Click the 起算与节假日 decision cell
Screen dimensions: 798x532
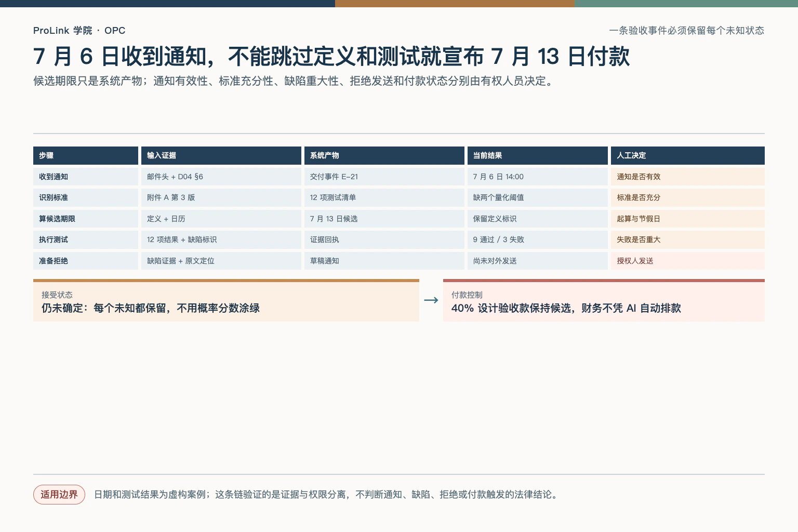tap(688, 219)
